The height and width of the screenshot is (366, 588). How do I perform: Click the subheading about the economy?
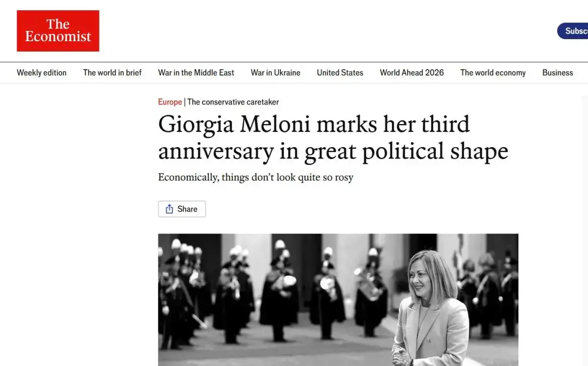click(x=255, y=177)
